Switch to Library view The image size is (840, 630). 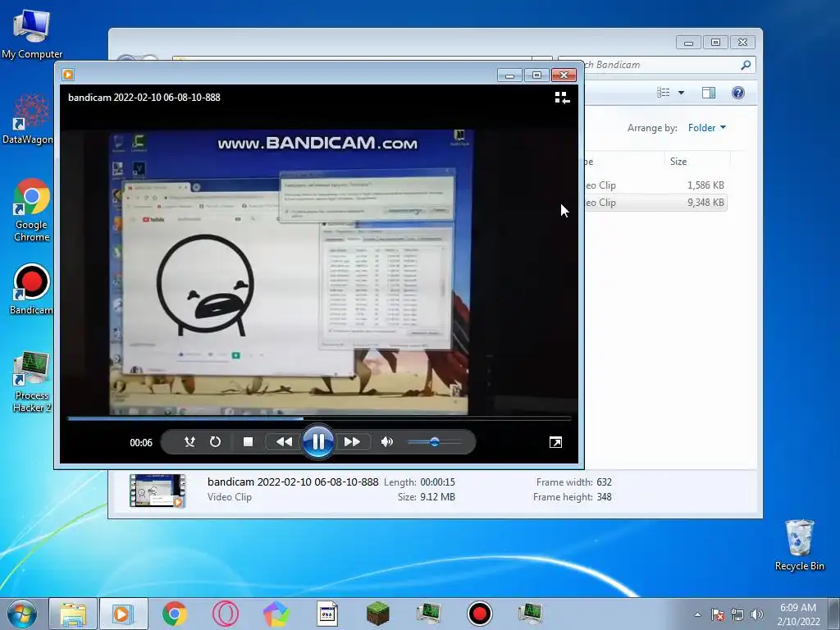[x=562, y=98]
